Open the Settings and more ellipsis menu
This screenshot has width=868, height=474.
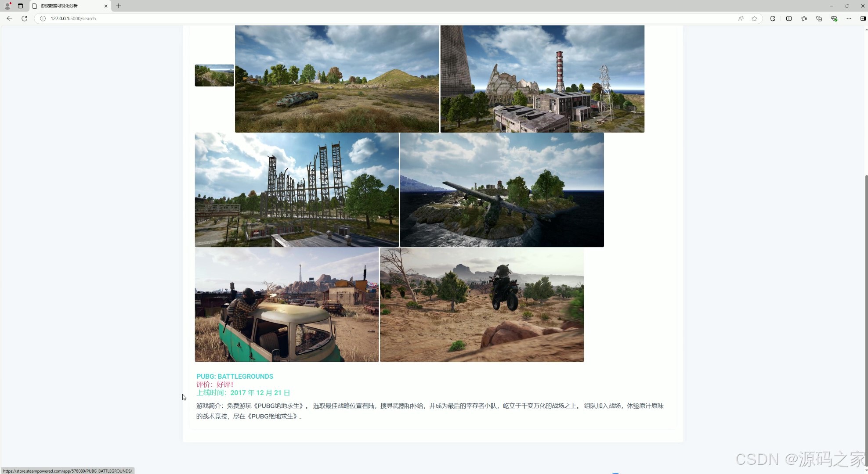coord(849,18)
